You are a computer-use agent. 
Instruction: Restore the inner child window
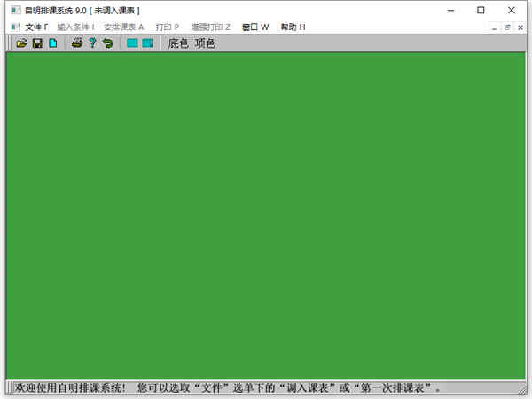click(507, 27)
